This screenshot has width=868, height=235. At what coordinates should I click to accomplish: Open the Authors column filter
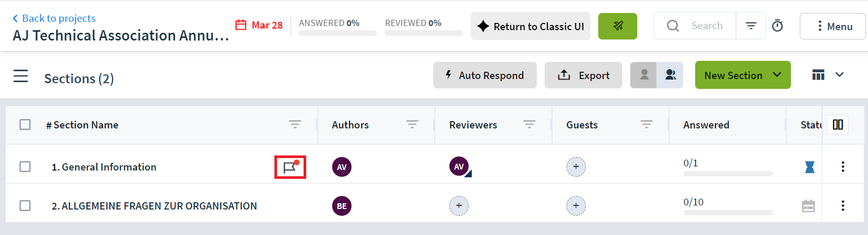pos(412,124)
